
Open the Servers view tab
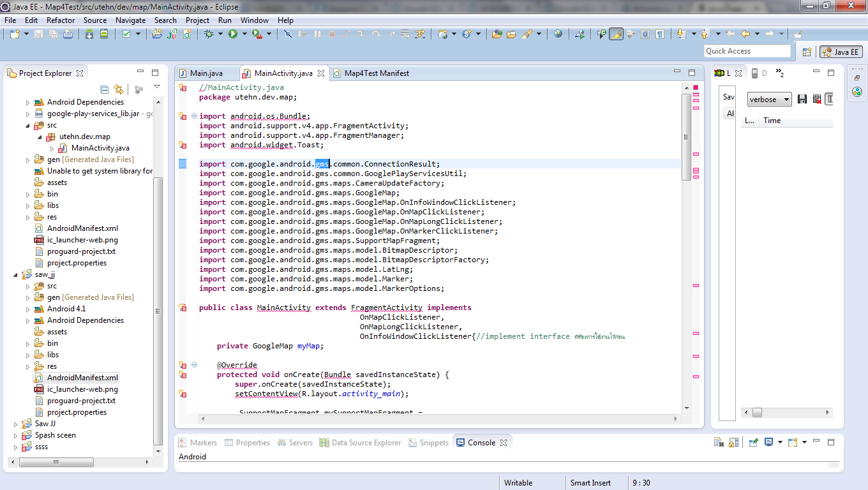(295, 442)
